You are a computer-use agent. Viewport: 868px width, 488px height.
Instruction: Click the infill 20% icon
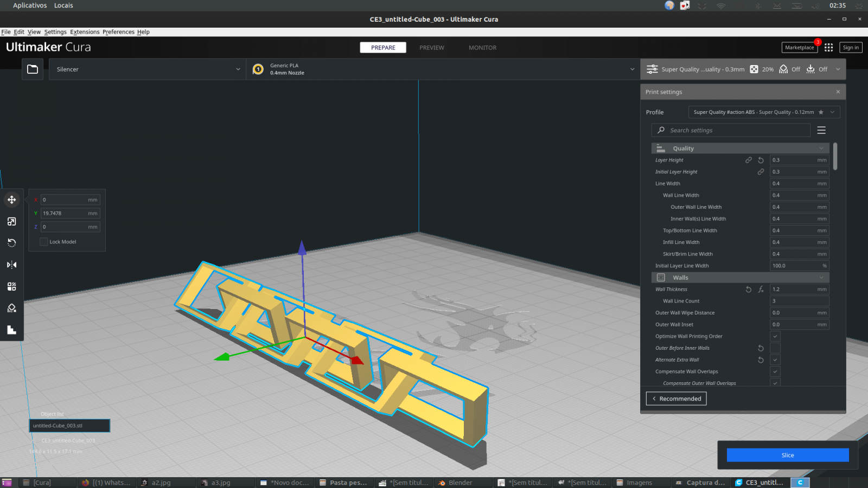click(754, 69)
